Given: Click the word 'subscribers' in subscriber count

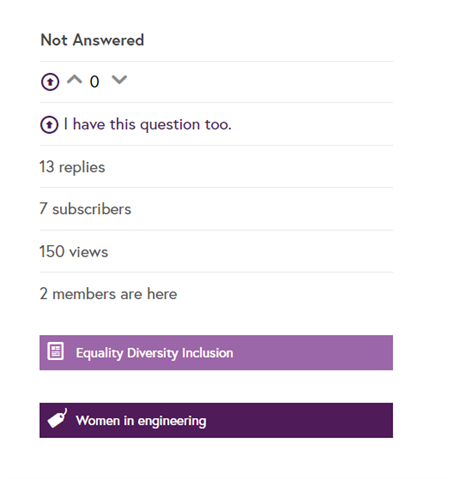Looking at the screenshot, I should coord(92,209).
